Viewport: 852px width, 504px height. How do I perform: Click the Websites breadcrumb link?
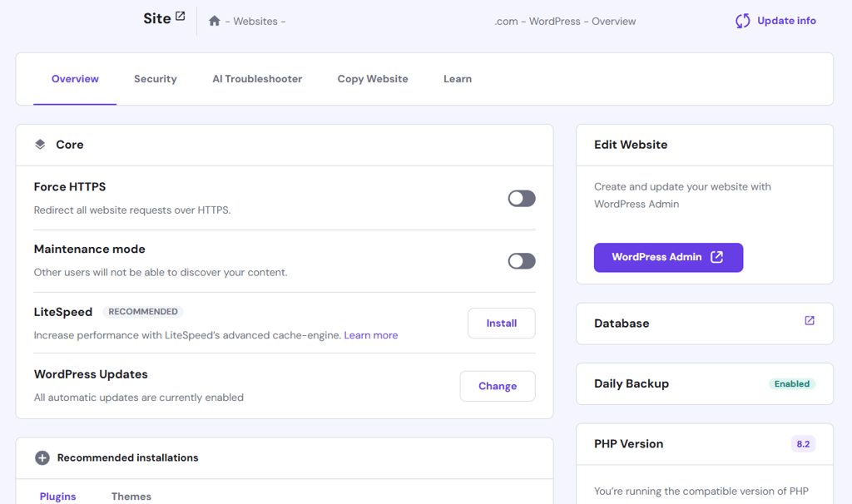(255, 21)
